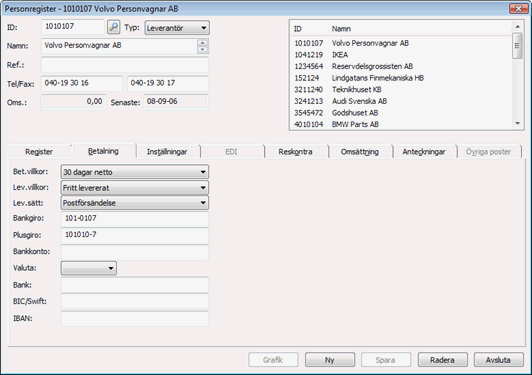Click the Senaste field showing 08-09-06
532x375 pixels.
176,102
